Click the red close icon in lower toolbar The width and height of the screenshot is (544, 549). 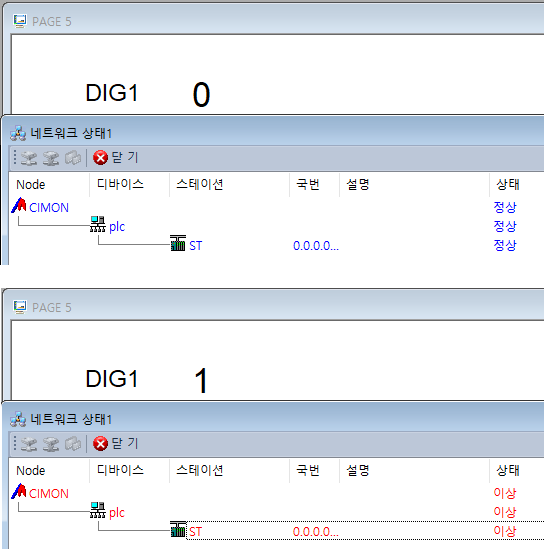(x=100, y=444)
